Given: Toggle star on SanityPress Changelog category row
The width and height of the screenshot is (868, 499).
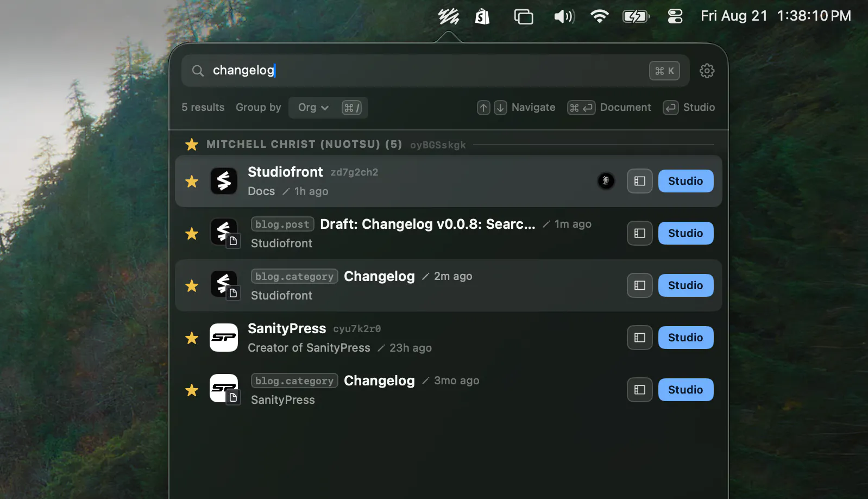Looking at the screenshot, I should [x=192, y=390].
